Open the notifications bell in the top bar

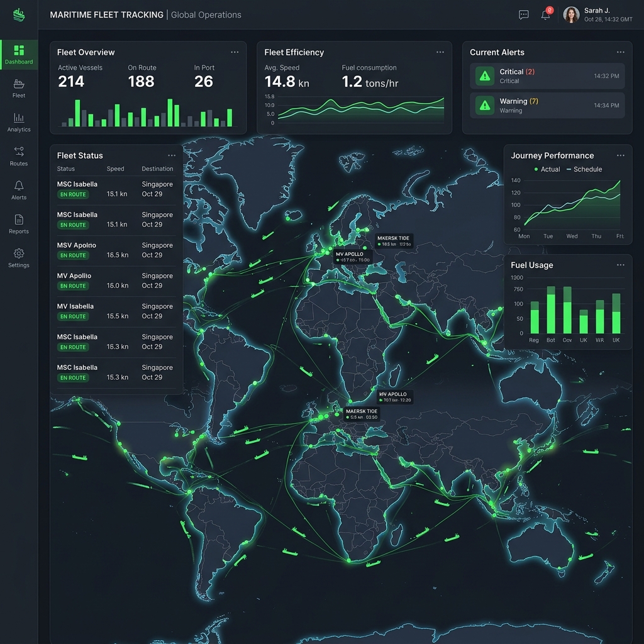(545, 14)
